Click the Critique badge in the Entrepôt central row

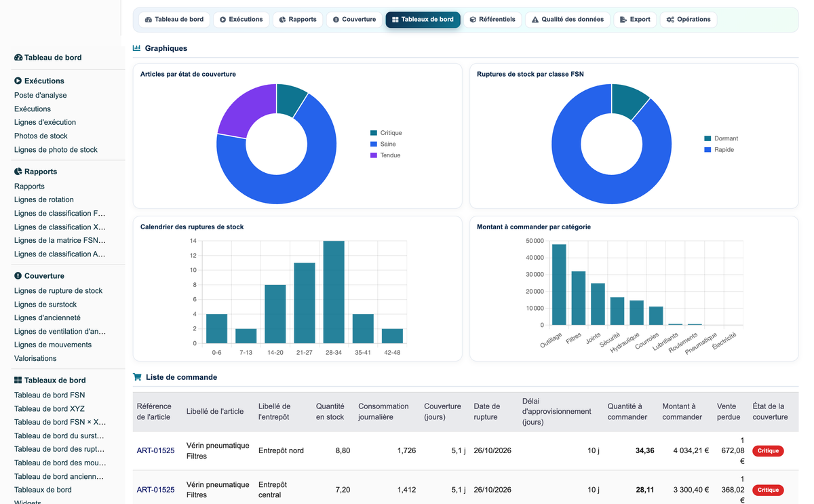click(768, 490)
